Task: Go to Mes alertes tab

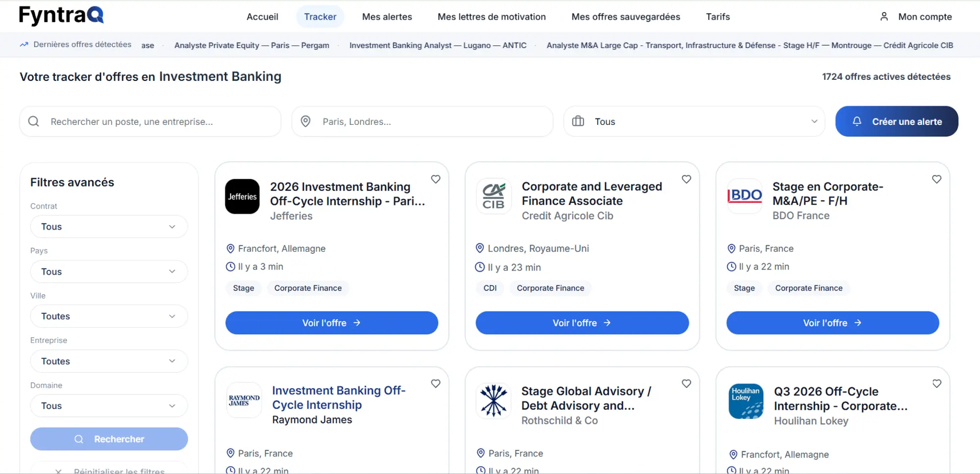Action: pos(387,17)
